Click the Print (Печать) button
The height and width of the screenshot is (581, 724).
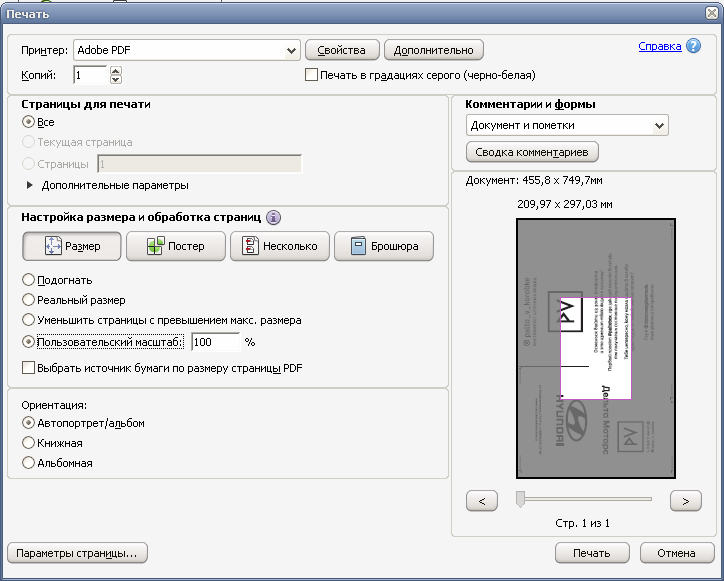point(592,553)
